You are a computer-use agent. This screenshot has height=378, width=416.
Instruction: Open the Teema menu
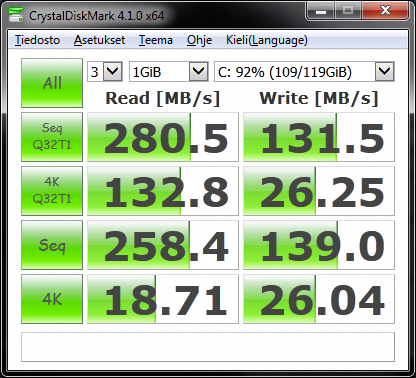pyautogui.click(x=156, y=40)
